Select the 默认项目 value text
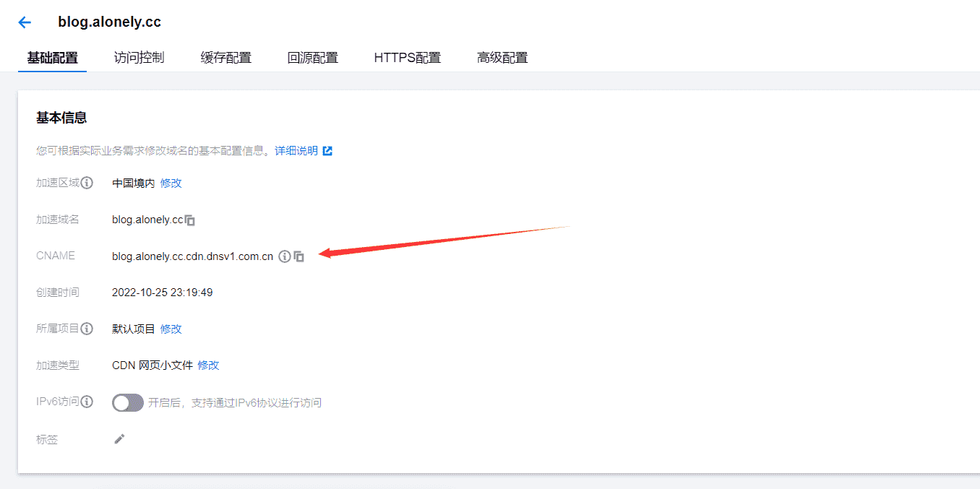The height and width of the screenshot is (489, 980). [134, 329]
